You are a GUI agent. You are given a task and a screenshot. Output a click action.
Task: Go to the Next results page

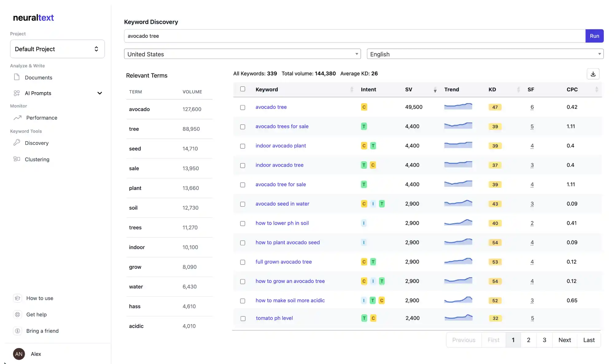click(565, 340)
